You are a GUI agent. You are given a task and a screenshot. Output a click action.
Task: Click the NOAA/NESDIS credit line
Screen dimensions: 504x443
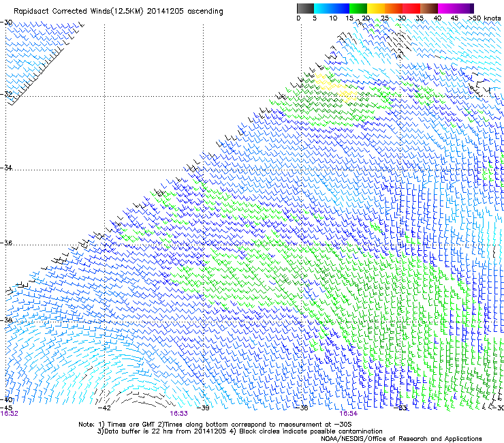(x=401, y=439)
